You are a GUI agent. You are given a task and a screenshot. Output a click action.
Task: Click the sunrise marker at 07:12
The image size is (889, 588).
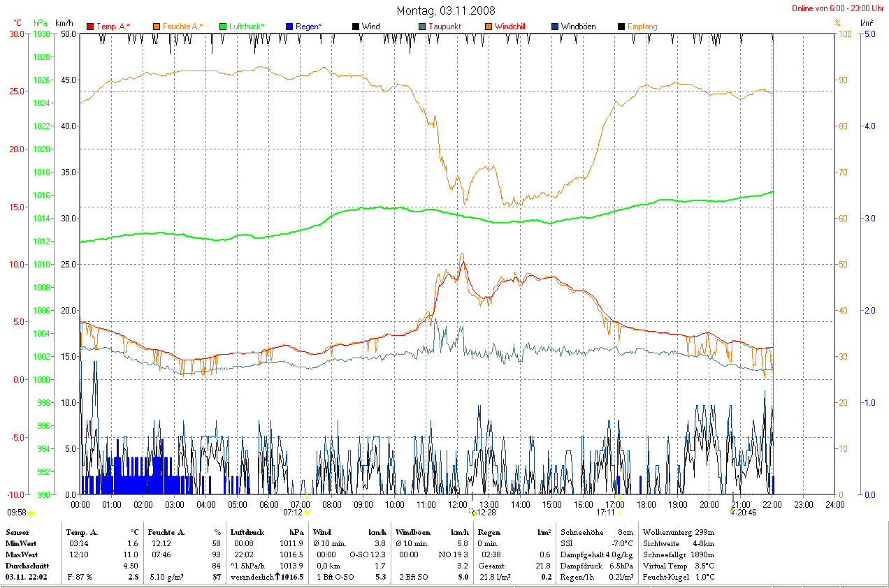(x=306, y=512)
